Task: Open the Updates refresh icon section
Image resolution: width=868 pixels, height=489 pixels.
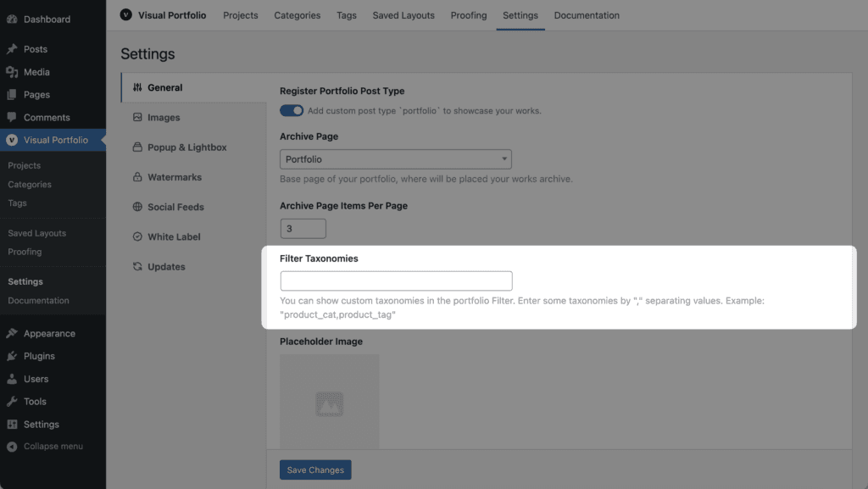Action: tap(137, 267)
